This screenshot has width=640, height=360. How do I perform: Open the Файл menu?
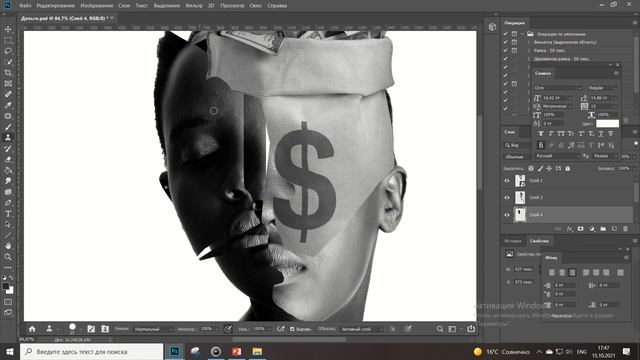(25, 6)
